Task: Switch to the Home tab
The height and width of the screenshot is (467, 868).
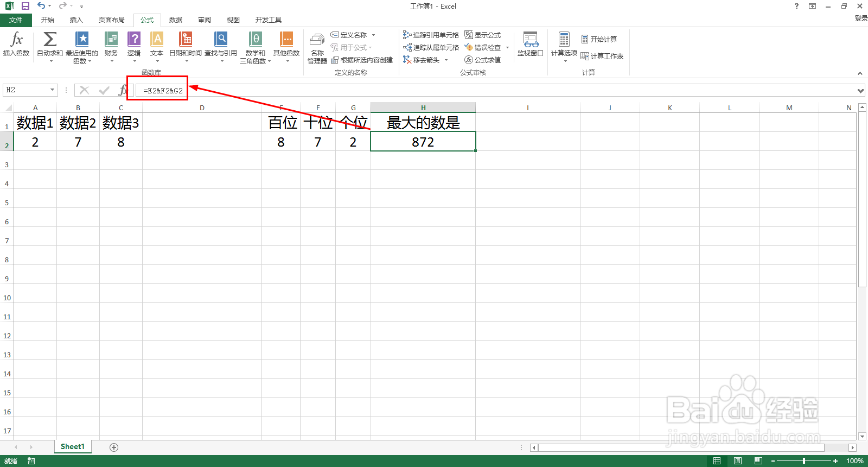Action: pyautogui.click(x=48, y=20)
